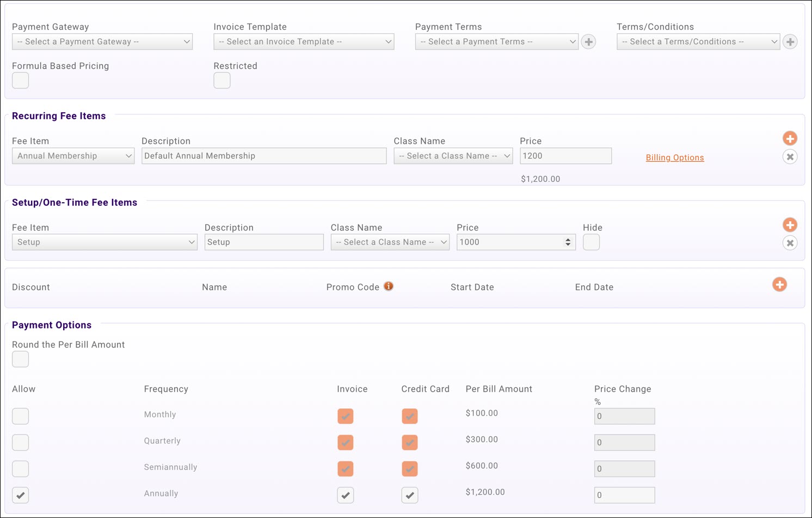Click the Promo Code info icon

pos(389,285)
